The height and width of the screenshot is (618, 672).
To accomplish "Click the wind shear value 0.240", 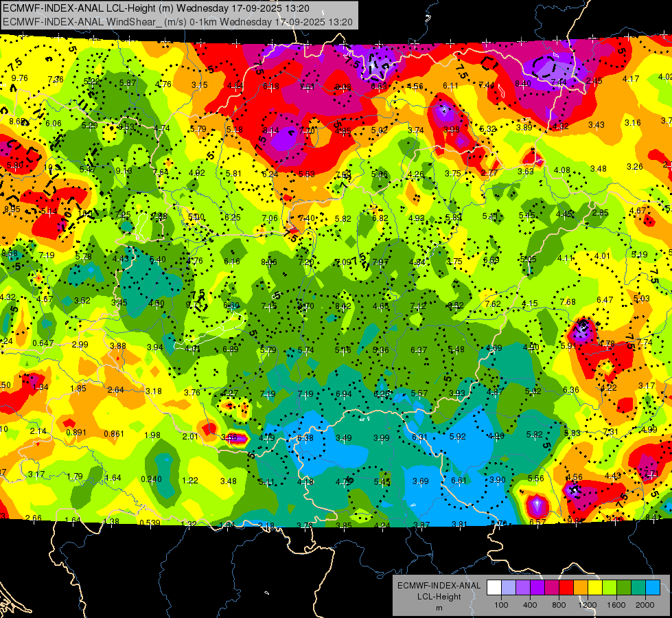I will coord(151,479).
